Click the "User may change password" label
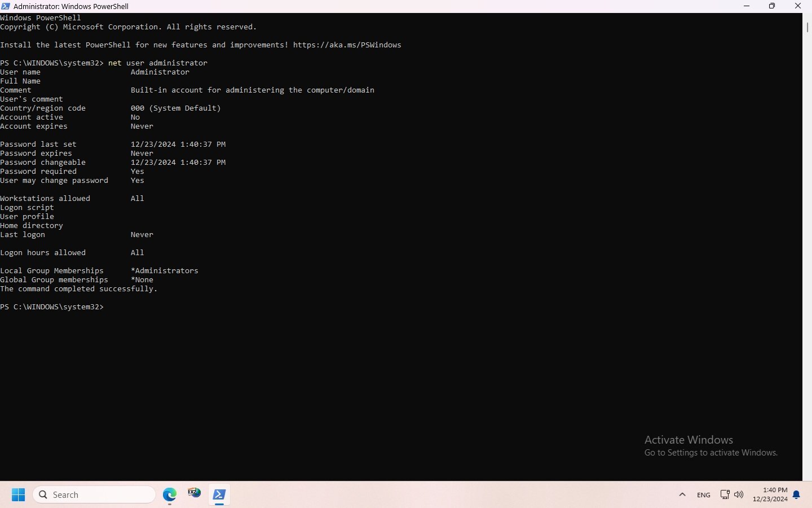 tap(54, 181)
